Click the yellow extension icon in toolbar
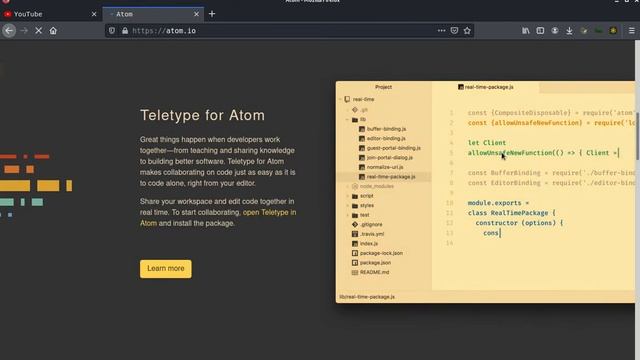 pyautogui.click(x=613, y=31)
